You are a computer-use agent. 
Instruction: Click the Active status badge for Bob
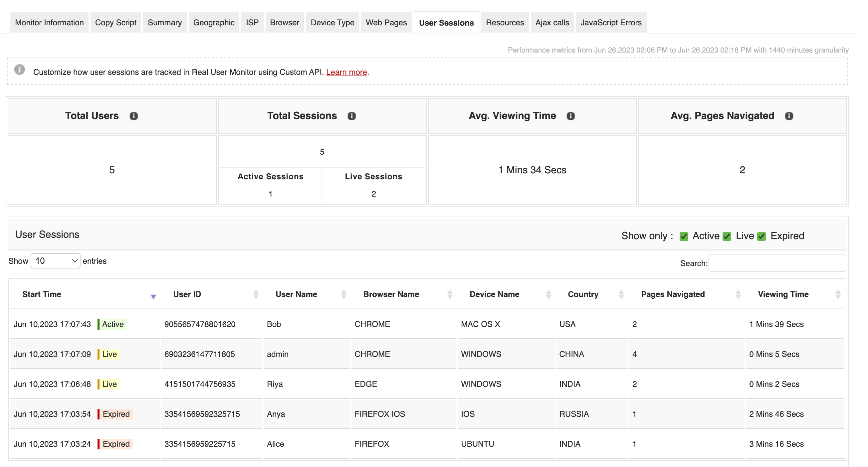pyautogui.click(x=112, y=324)
